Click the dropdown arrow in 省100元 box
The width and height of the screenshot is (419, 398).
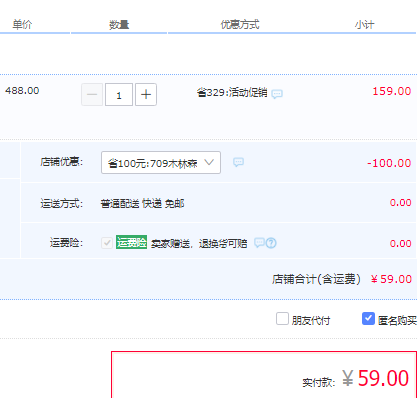209,162
